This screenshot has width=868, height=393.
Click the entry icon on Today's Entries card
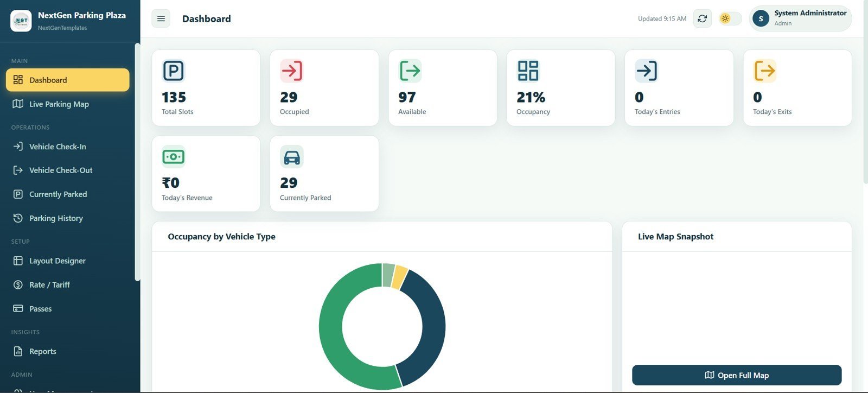(646, 71)
